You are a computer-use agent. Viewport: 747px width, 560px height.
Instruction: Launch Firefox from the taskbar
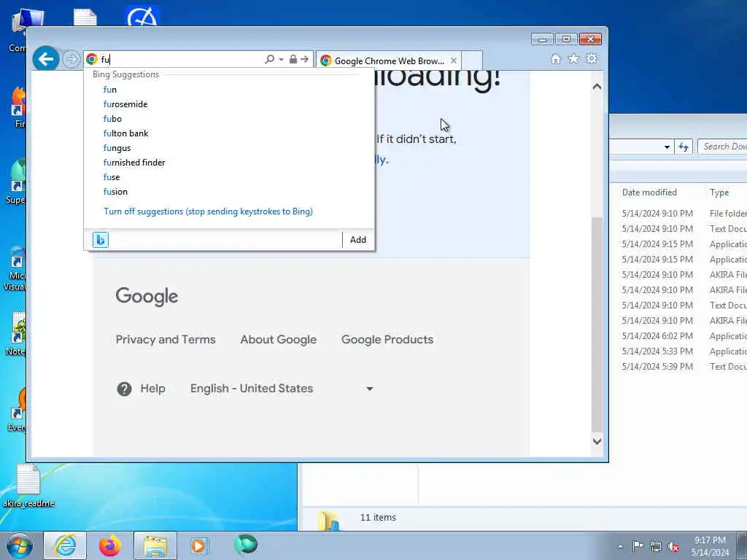point(109,545)
